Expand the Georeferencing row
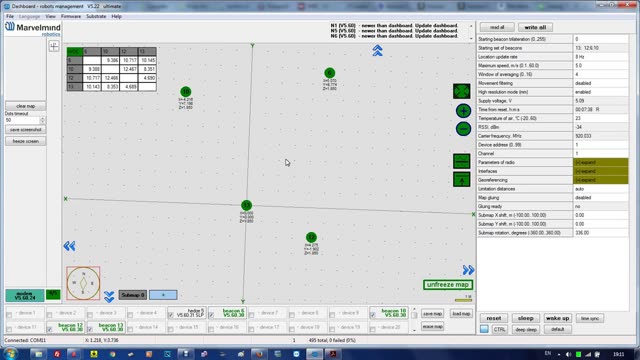Viewport: 640px width, 360px height. pos(600,180)
